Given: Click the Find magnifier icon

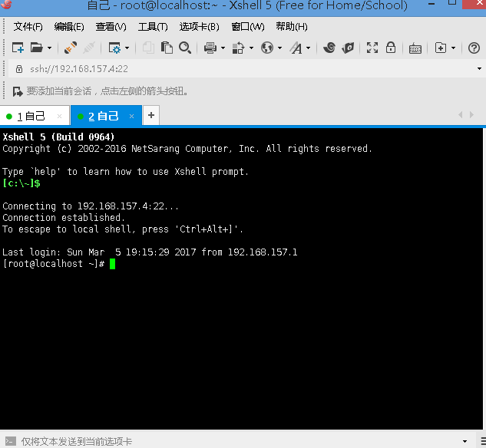Looking at the screenshot, I should [185, 48].
